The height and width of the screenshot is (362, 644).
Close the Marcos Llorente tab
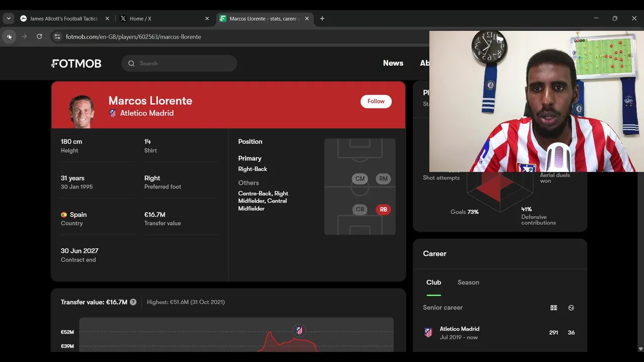click(307, 19)
